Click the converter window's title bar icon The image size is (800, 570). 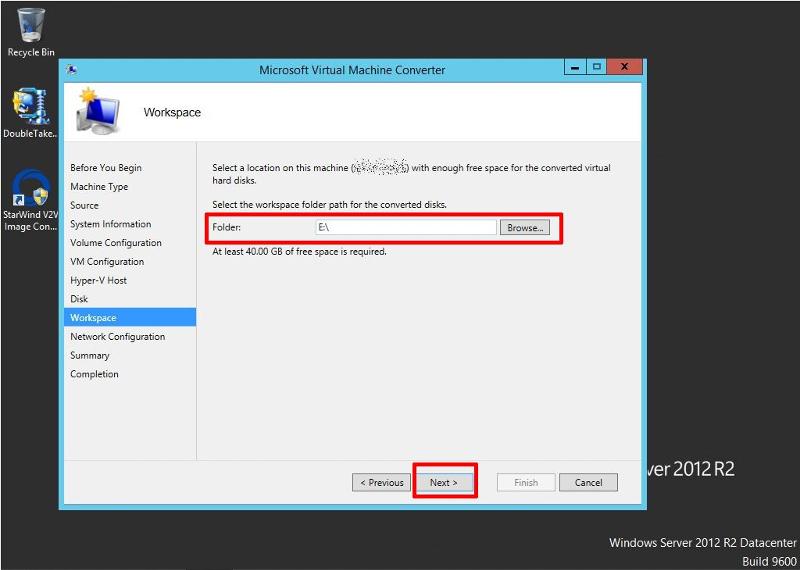72,70
